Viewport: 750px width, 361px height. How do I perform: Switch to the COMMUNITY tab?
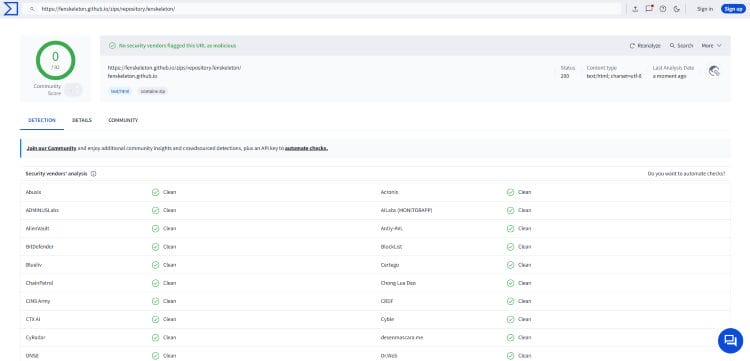[x=123, y=120]
